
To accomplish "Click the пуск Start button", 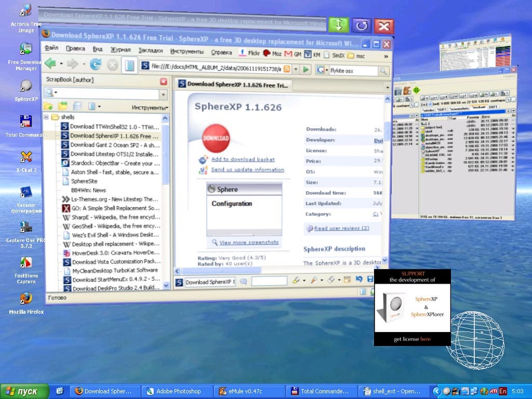I will tap(24, 391).
